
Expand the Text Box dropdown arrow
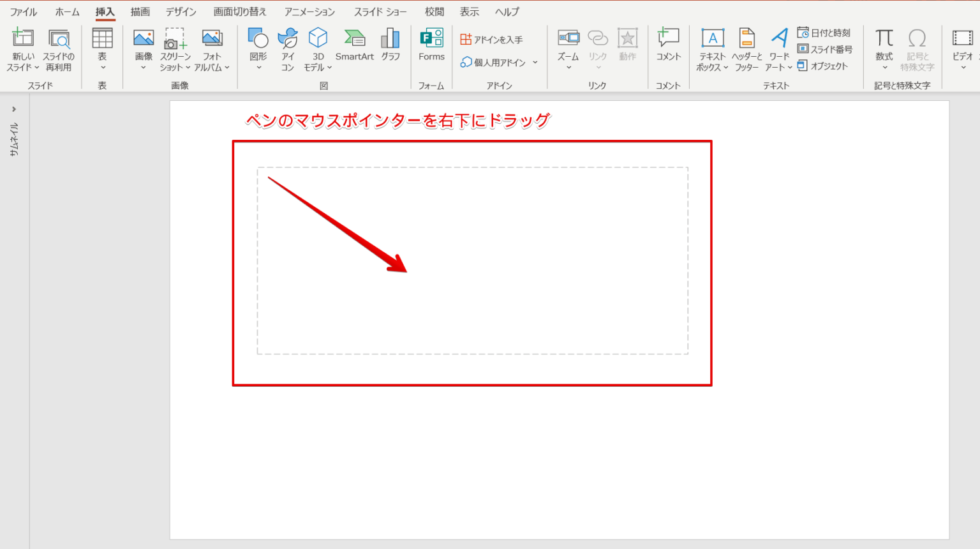(726, 68)
